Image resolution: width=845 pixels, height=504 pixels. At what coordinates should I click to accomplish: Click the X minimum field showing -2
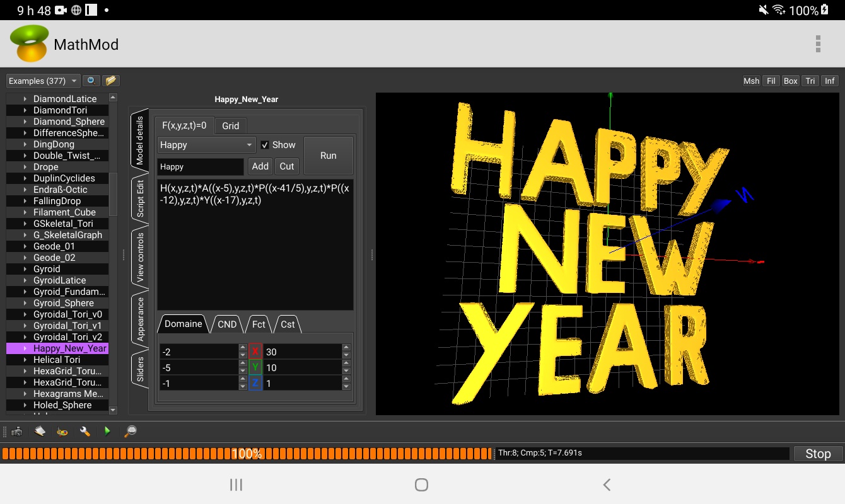click(x=199, y=352)
